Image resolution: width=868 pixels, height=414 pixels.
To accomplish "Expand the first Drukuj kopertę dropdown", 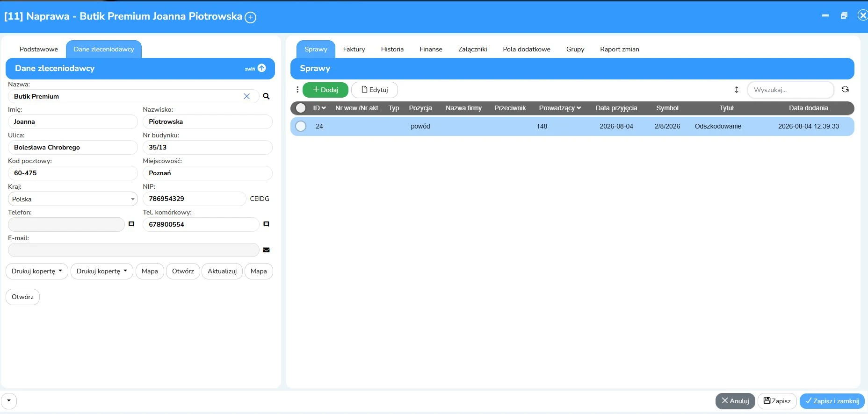I will coord(37,271).
